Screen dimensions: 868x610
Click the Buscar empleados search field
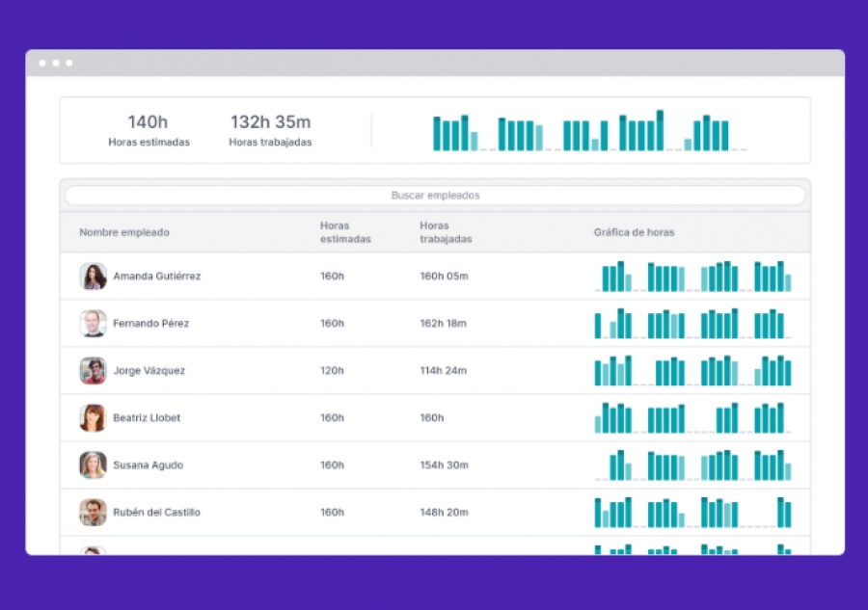tap(435, 196)
